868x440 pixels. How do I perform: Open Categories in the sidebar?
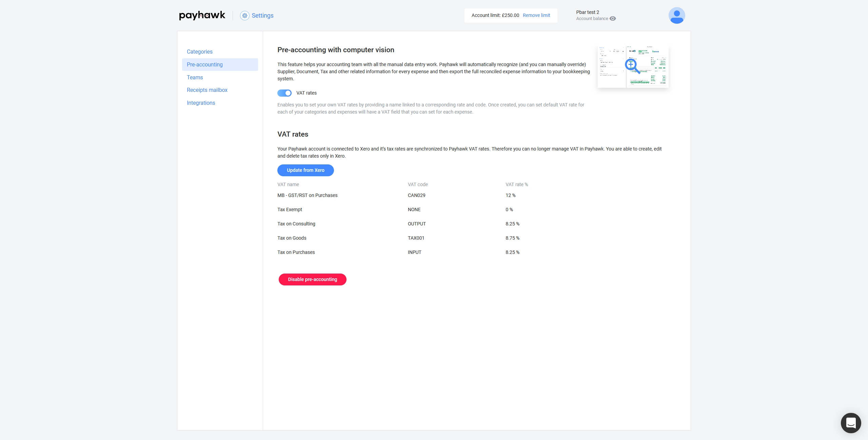(200, 52)
